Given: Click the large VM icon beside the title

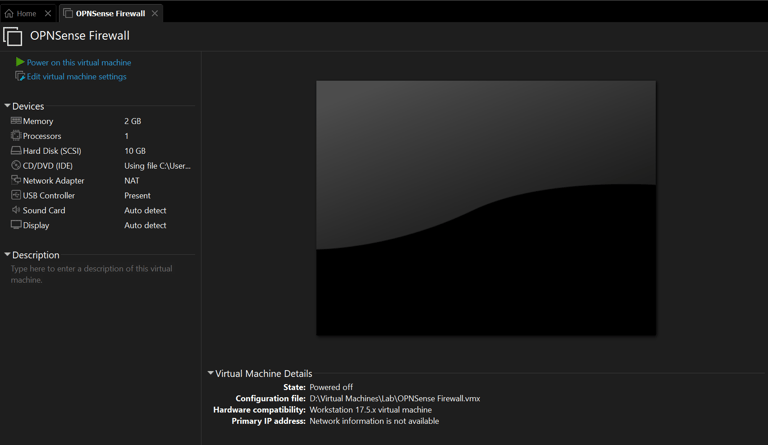Looking at the screenshot, I should 13,37.
